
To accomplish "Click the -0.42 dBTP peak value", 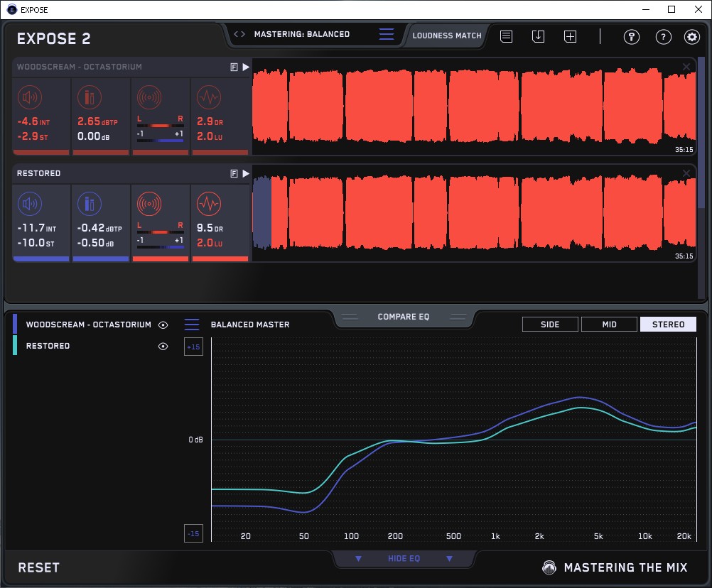I will pos(99,228).
